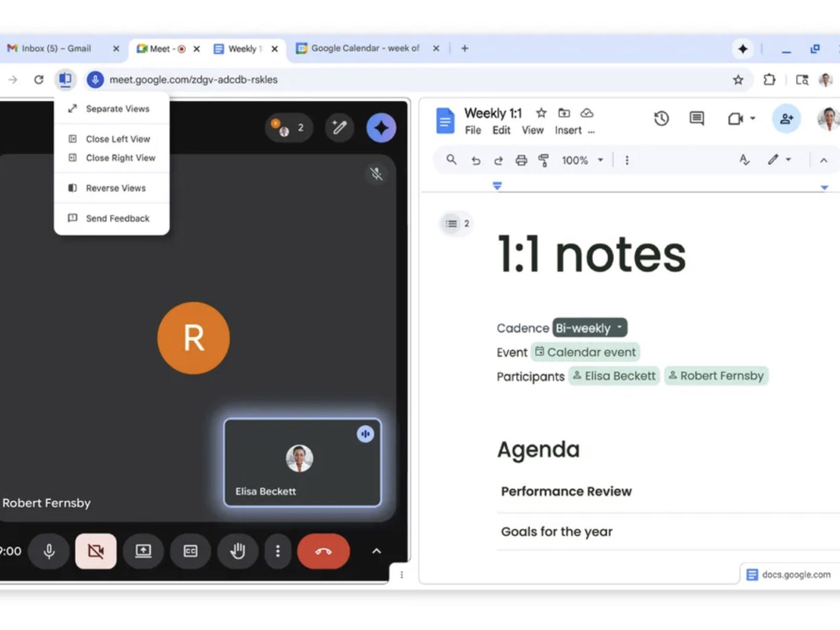Screen dimensions: 840x630
Task: Turn on the camera in Meet
Action: [96, 551]
